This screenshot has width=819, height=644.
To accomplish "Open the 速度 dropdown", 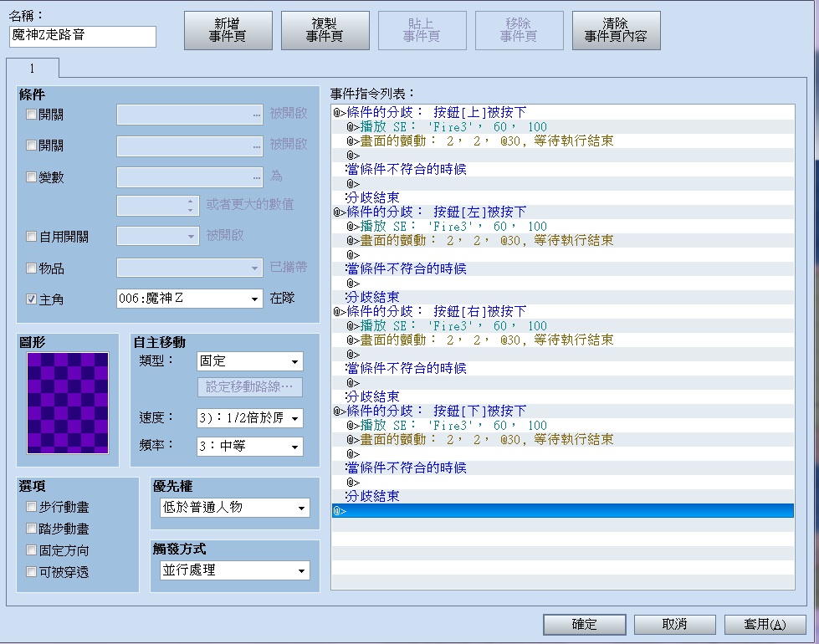I will tap(249, 418).
